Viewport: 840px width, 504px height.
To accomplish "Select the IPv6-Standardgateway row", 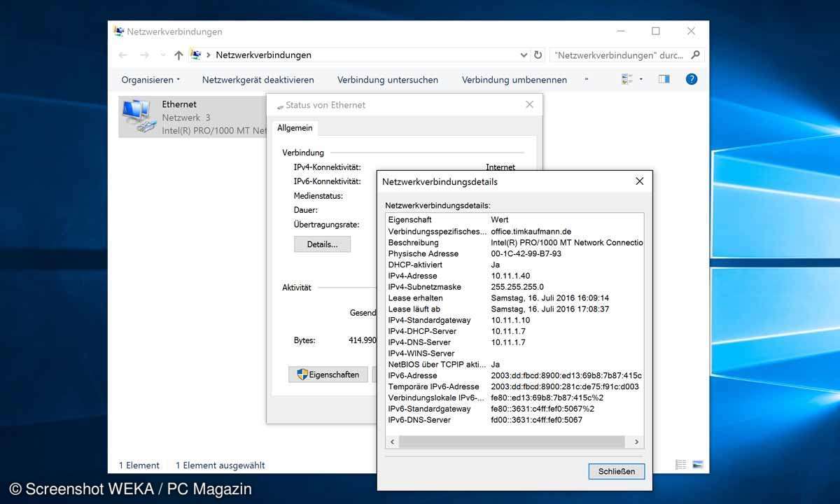I will pos(514,409).
